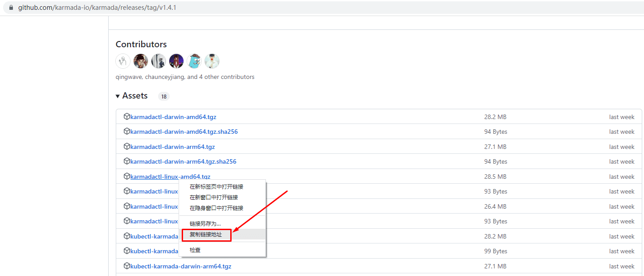Click package icon in the 26.4 MB karmadactl-linux row
Viewport: 644px width, 276px height.
(127, 206)
